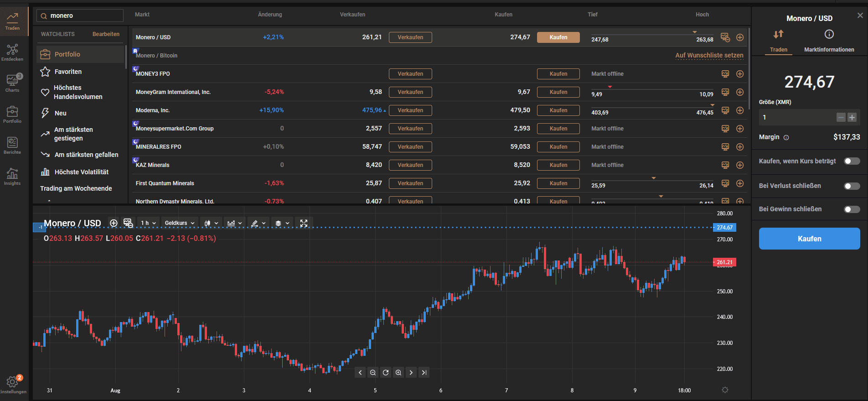Open chart icon in Monero / USD row
Viewport: 868px width, 401px height.
[725, 37]
